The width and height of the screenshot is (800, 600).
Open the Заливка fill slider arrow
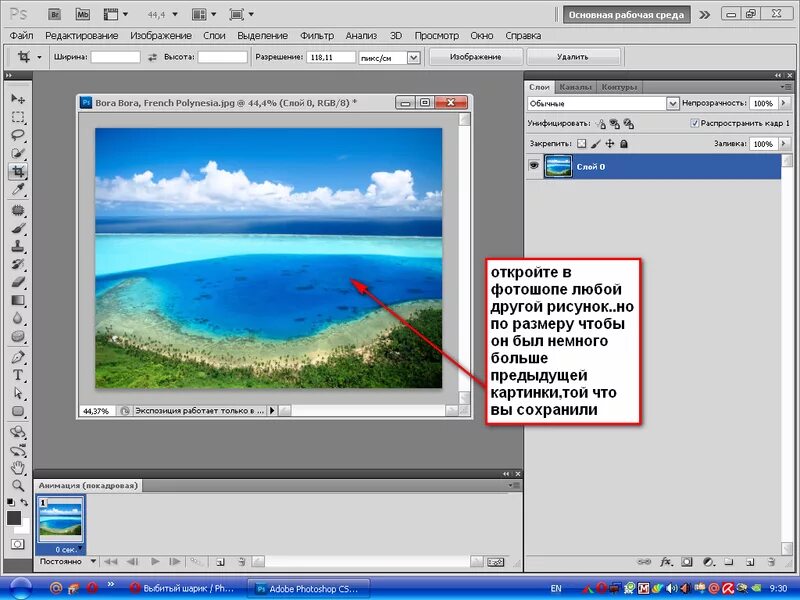click(784, 144)
